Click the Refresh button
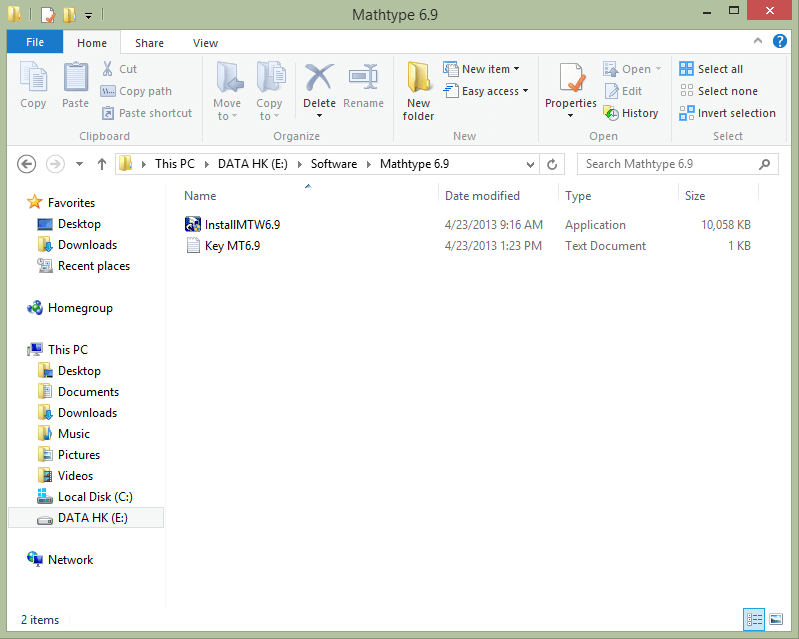Viewport: 799px width, 639px height. click(552, 164)
